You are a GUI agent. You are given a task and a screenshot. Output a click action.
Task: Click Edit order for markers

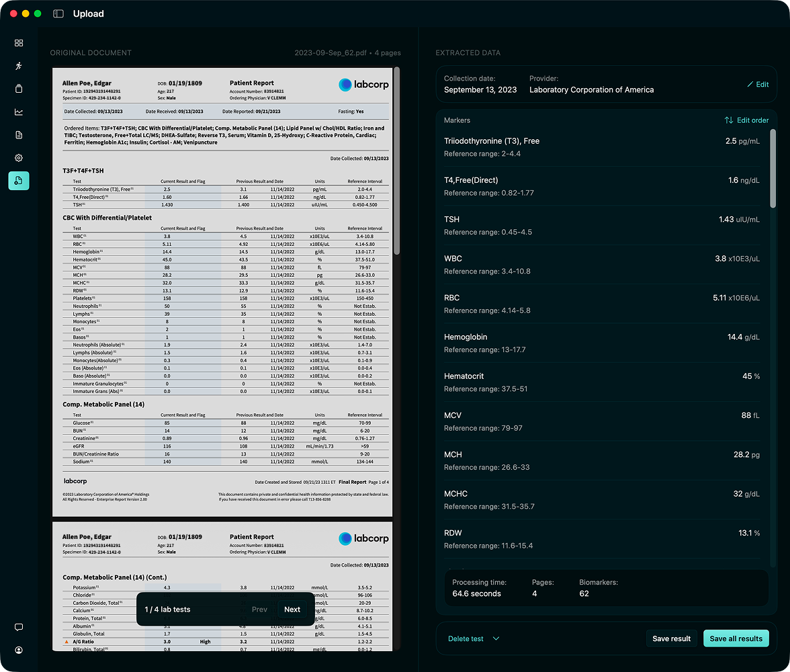tap(747, 120)
